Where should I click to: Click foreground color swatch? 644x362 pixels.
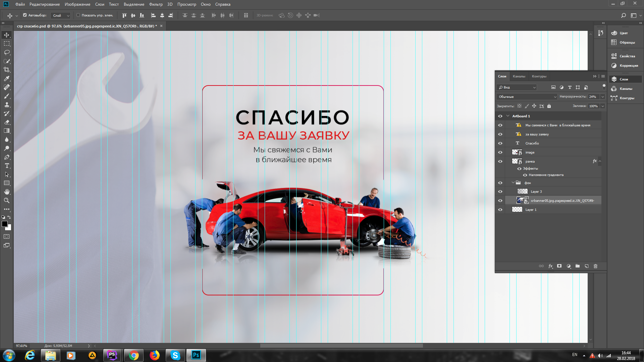pos(4,224)
